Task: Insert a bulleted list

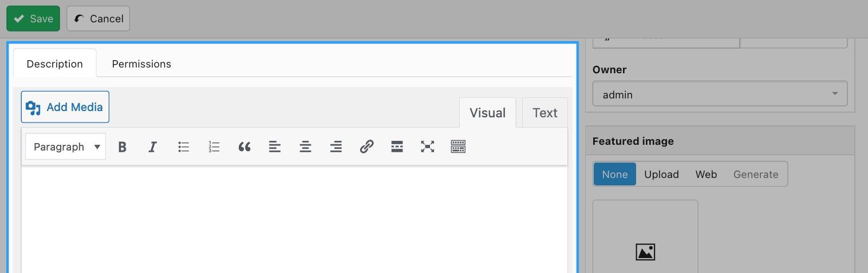Action: (183, 147)
